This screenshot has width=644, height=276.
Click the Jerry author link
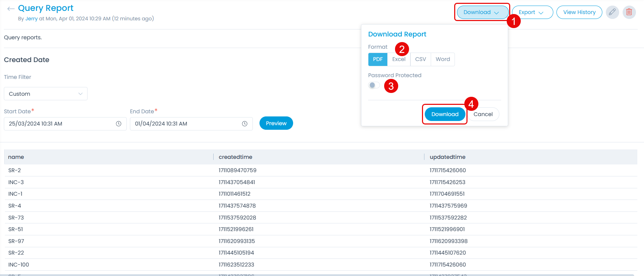[x=31, y=19]
